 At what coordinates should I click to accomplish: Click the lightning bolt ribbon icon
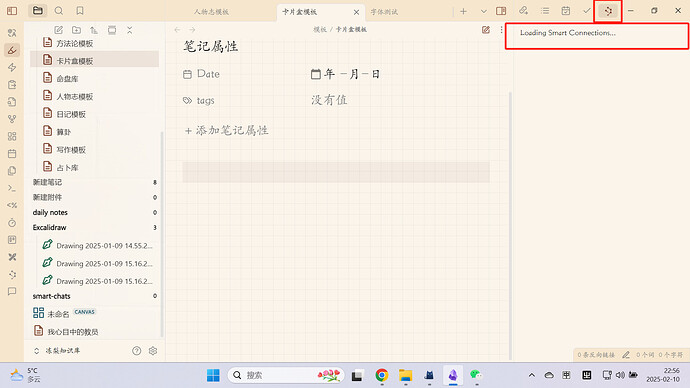point(12,67)
